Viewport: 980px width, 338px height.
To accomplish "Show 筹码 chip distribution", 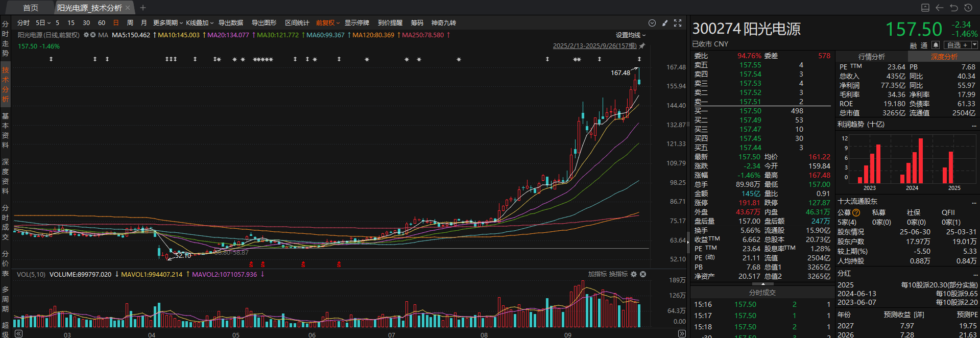I will (x=417, y=23).
